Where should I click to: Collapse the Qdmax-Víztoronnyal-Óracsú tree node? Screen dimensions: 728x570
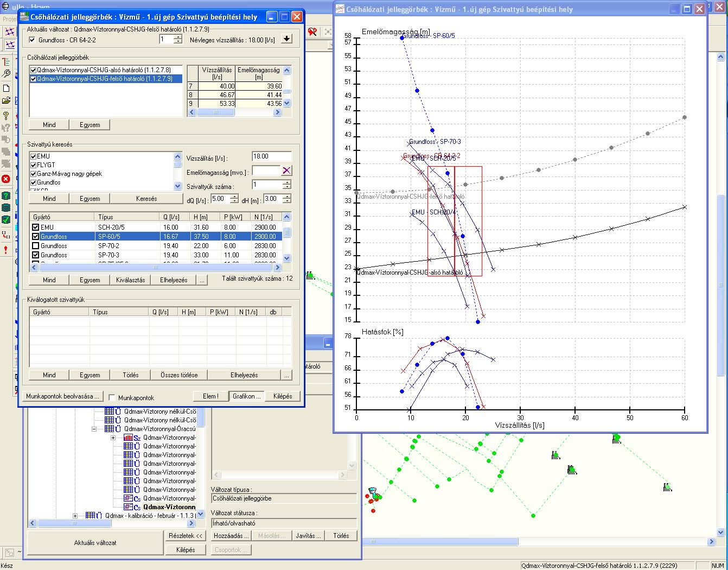point(94,429)
